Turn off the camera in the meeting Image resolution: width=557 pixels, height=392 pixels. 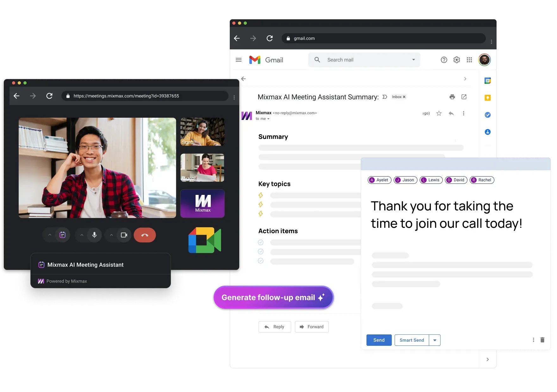[124, 235]
